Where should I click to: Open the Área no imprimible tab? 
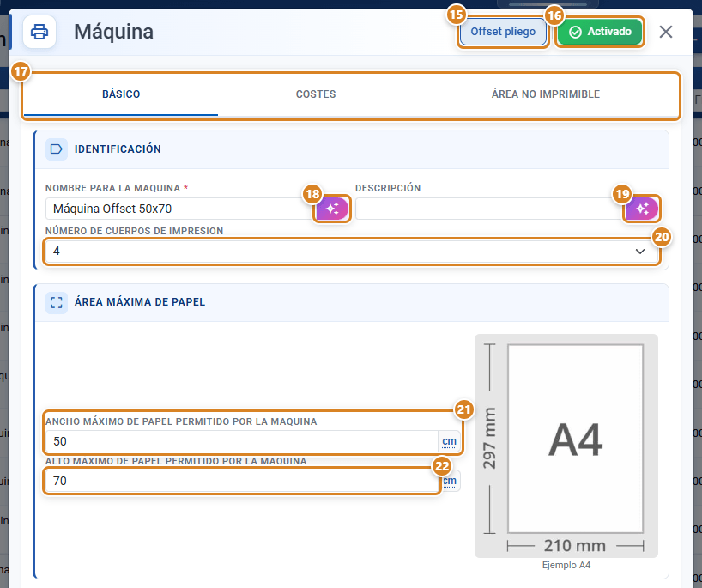(545, 94)
